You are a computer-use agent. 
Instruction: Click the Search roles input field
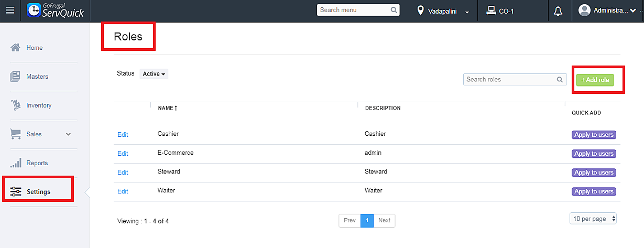tap(509, 80)
